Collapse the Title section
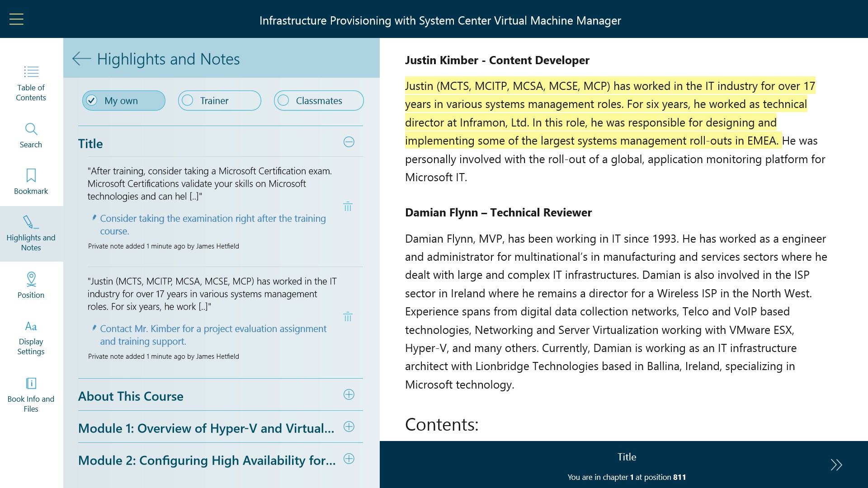 (349, 142)
